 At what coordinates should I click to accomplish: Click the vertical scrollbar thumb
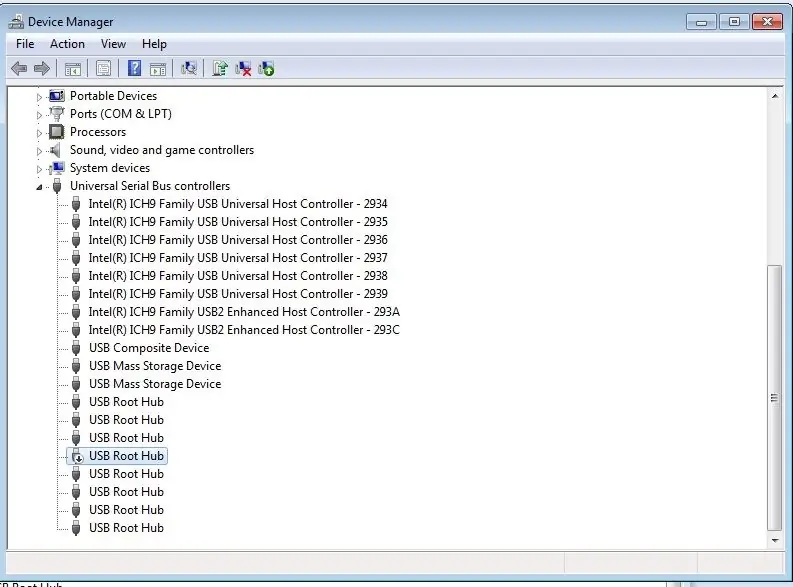pos(774,398)
